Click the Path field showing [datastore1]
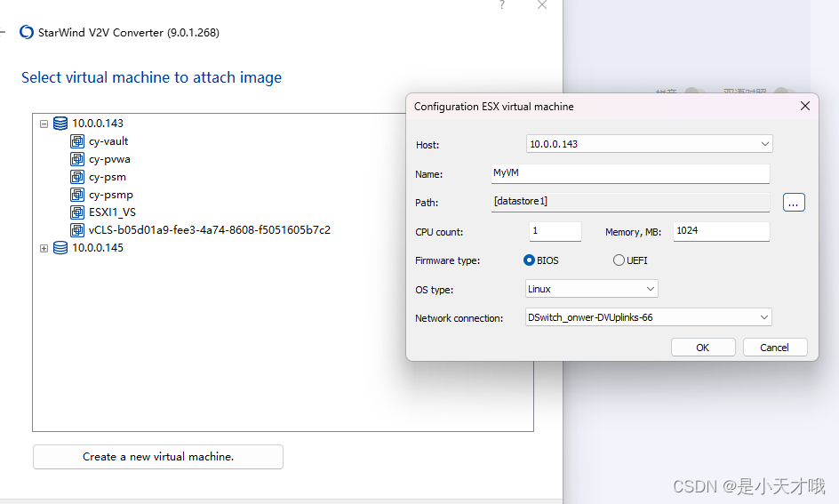Screen dimensions: 839x504 pos(630,202)
